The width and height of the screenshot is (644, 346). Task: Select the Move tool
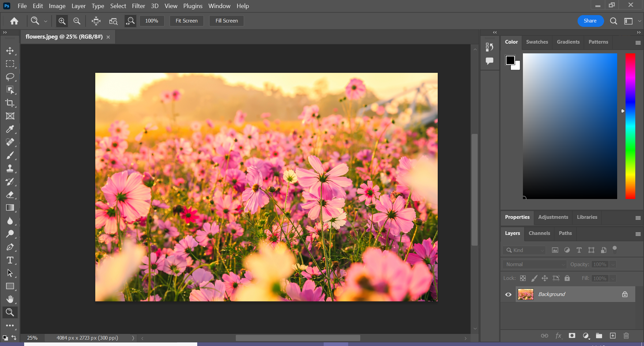(10, 51)
